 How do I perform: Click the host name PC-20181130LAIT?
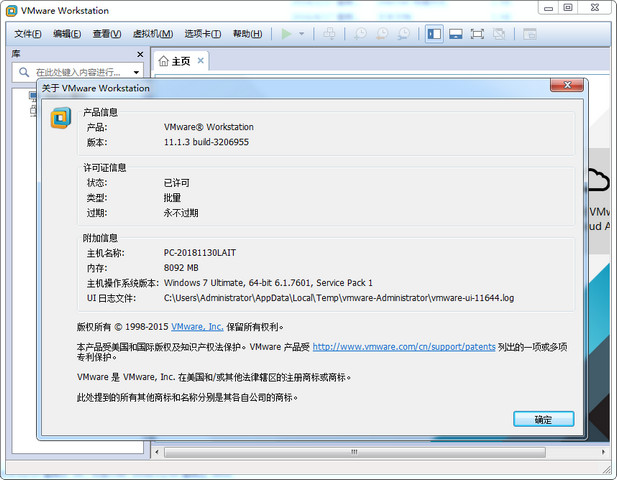(200, 253)
